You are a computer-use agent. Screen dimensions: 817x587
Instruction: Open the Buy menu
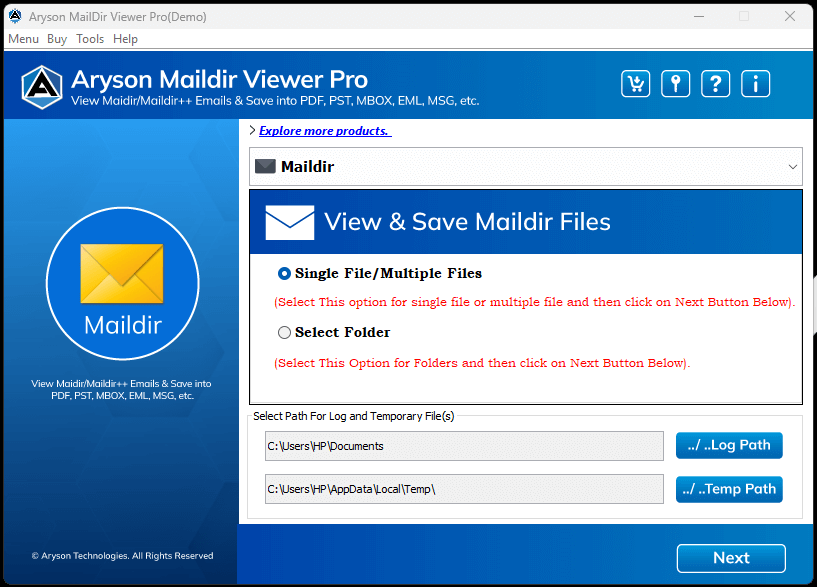point(57,39)
